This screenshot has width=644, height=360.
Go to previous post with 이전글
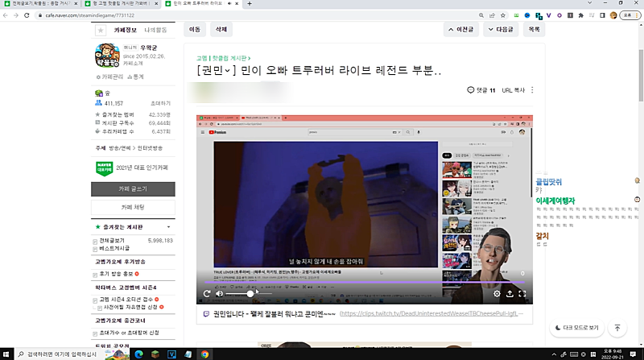click(460, 30)
